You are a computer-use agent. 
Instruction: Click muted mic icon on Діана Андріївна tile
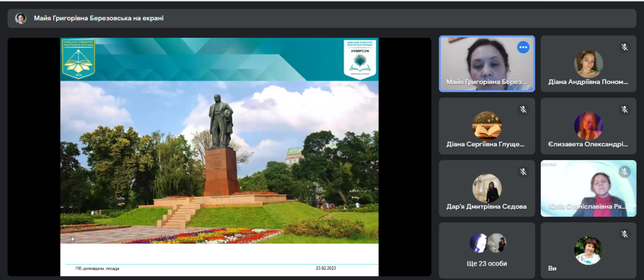624,47
